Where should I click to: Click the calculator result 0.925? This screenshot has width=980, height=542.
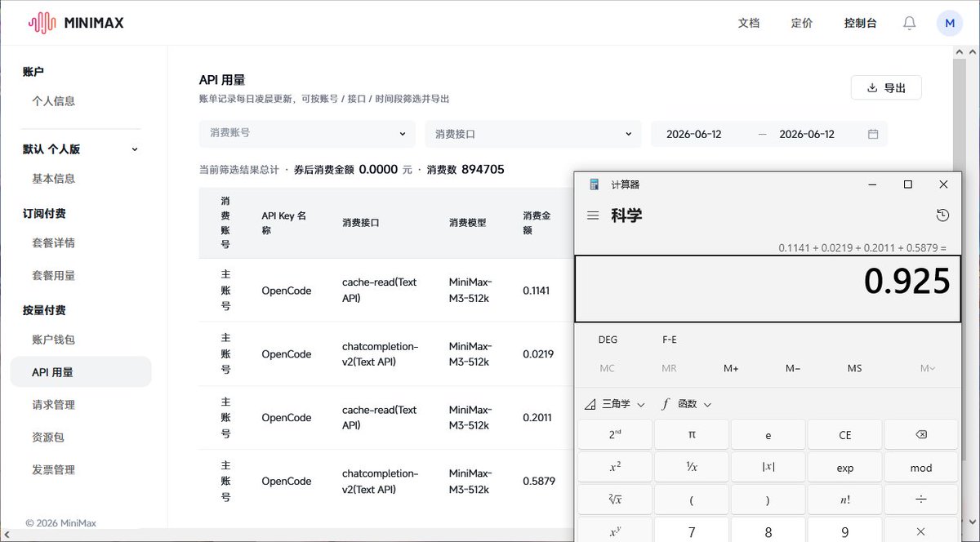tap(907, 281)
